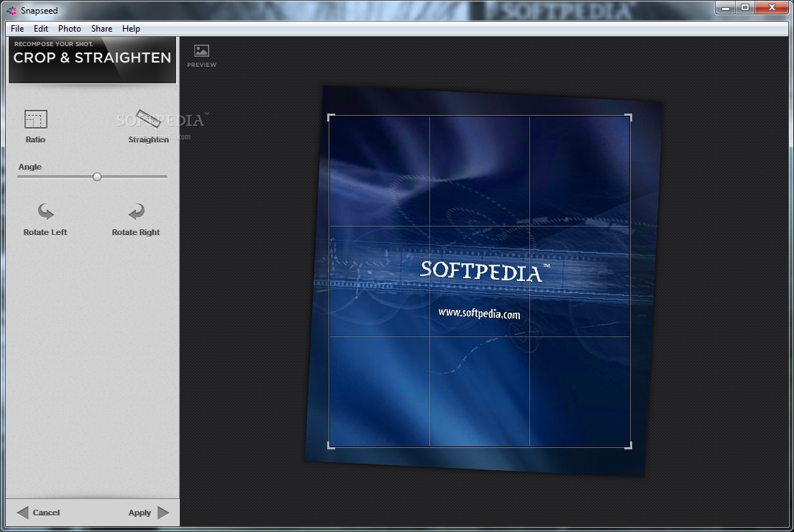Click the Angle slider handle

coord(96,177)
